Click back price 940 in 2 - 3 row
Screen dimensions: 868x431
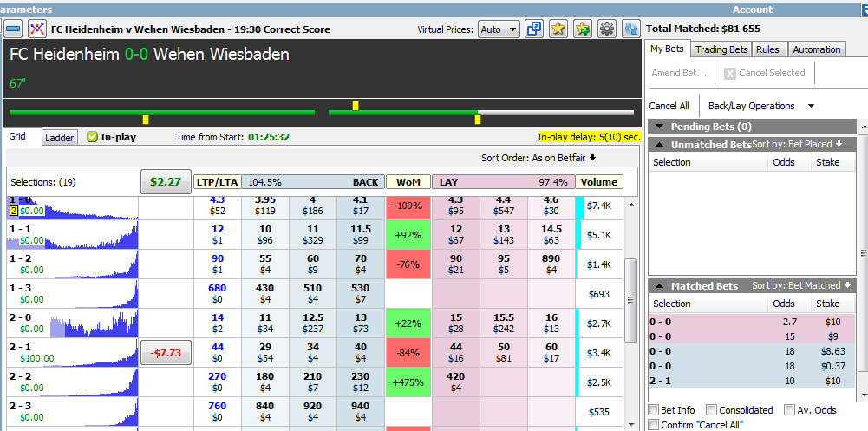pyautogui.click(x=360, y=411)
